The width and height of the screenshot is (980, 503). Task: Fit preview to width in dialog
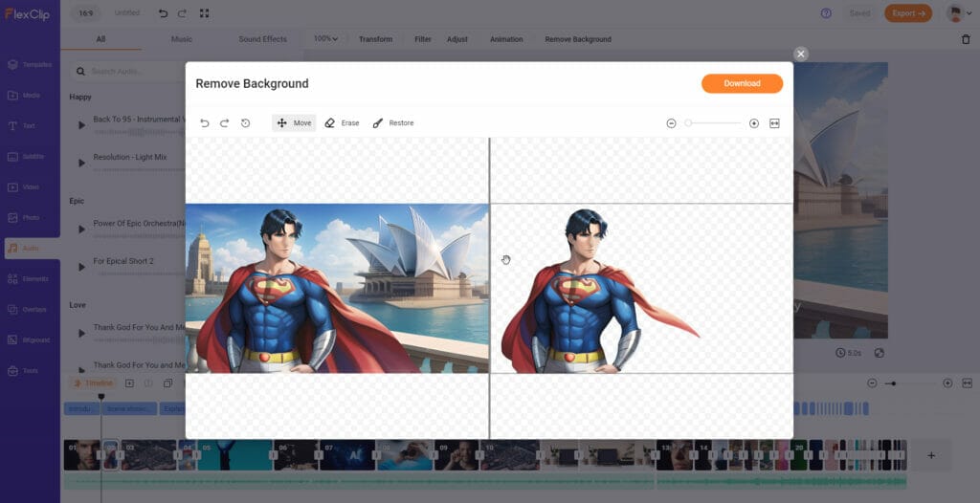coord(774,123)
